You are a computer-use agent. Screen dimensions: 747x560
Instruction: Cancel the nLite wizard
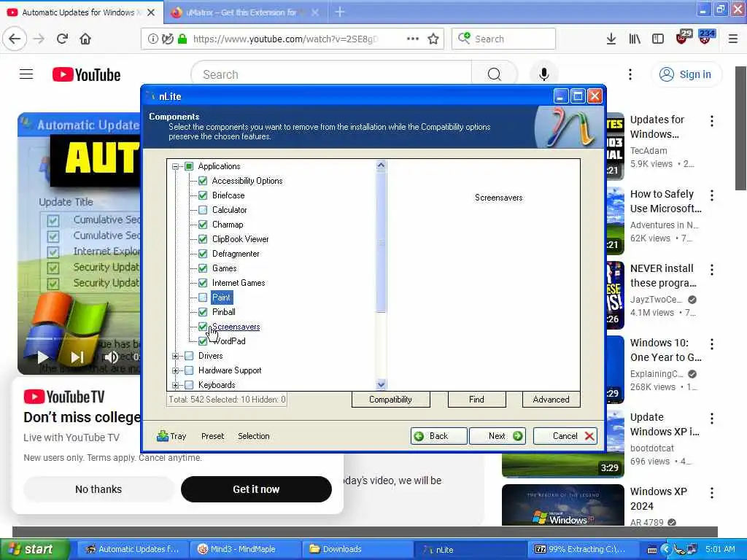click(x=565, y=436)
